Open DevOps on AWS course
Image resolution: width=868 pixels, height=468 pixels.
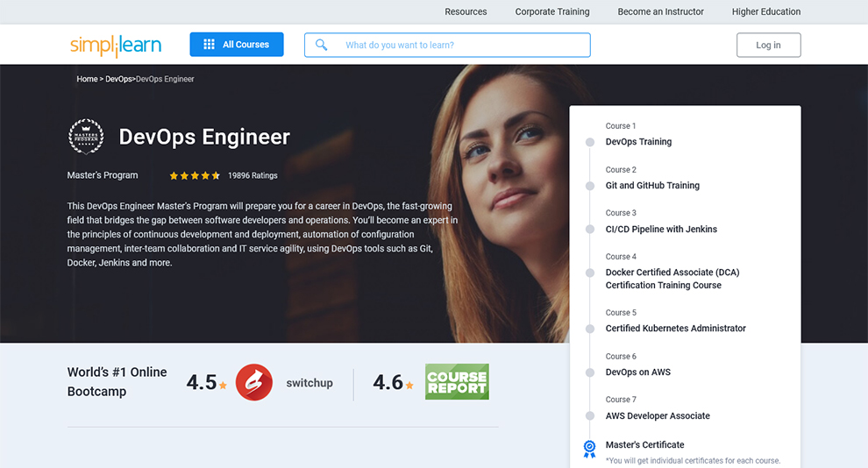637,372
